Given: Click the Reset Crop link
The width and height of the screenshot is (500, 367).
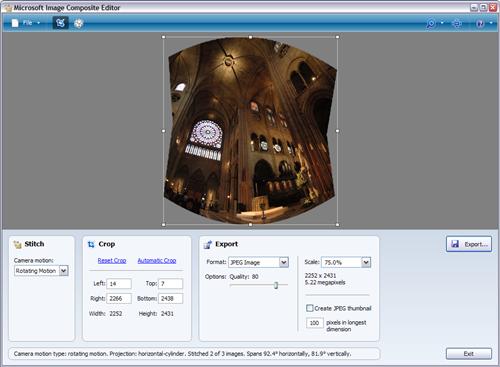Looking at the screenshot, I should tap(112, 260).
